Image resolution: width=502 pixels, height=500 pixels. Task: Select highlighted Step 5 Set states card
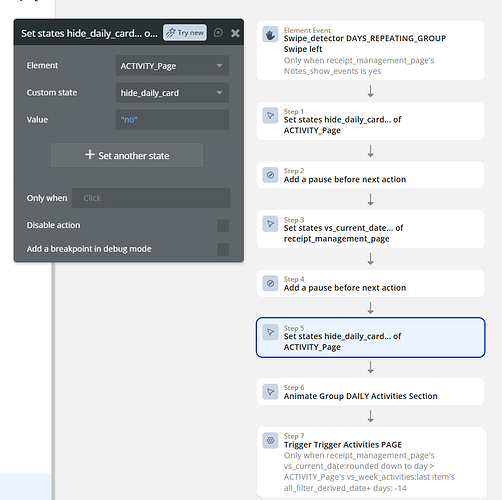[370, 337]
